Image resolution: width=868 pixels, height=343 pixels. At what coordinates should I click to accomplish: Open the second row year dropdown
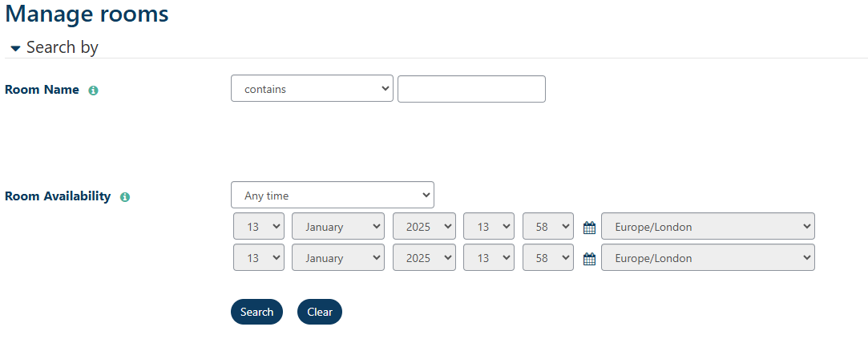424,258
